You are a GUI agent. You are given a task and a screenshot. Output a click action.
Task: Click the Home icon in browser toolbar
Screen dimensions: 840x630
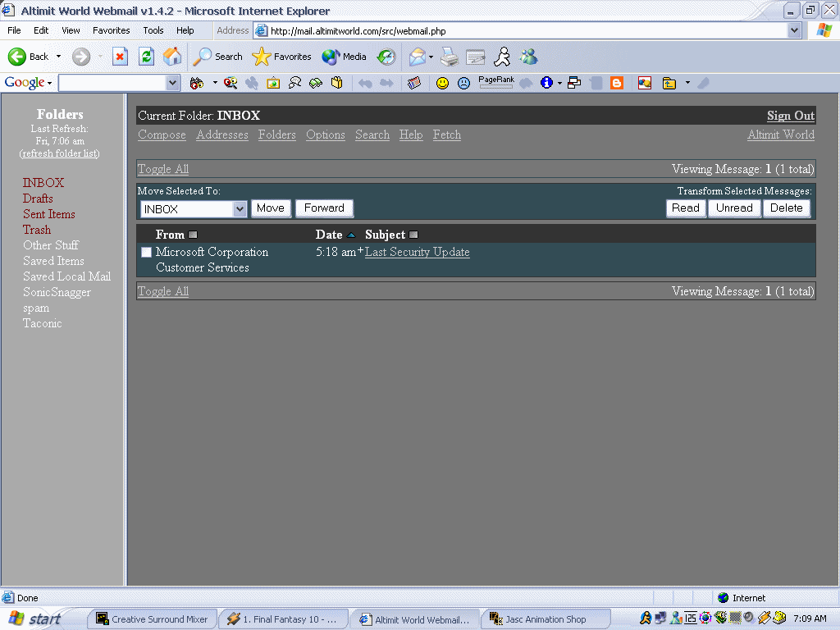pos(172,57)
